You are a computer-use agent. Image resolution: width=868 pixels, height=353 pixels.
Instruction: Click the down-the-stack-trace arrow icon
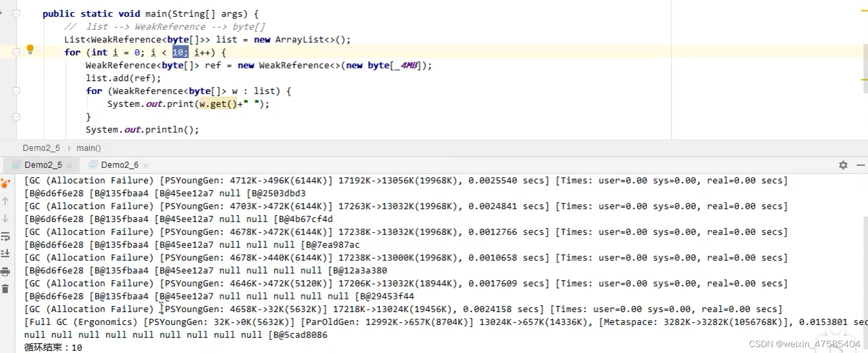(x=5, y=218)
